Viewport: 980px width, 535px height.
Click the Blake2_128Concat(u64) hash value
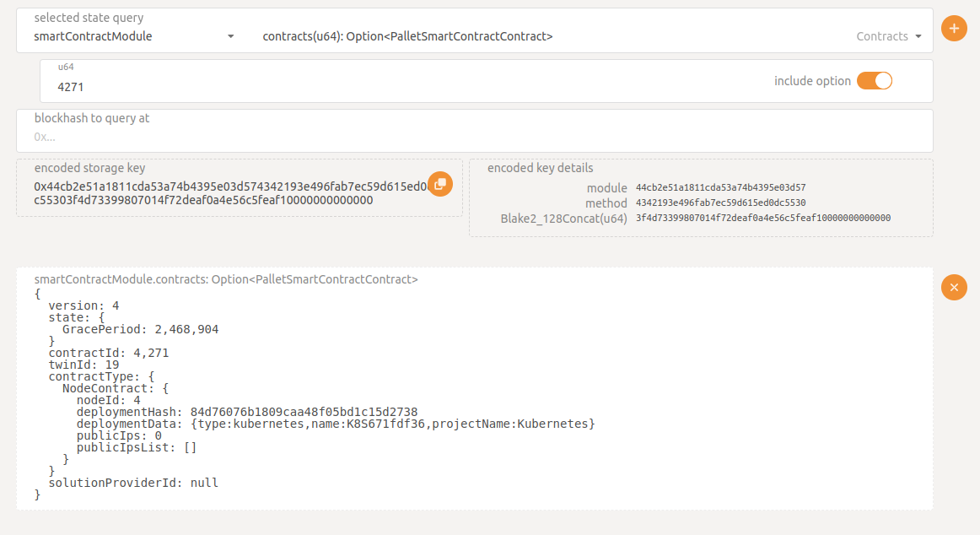pos(762,218)
